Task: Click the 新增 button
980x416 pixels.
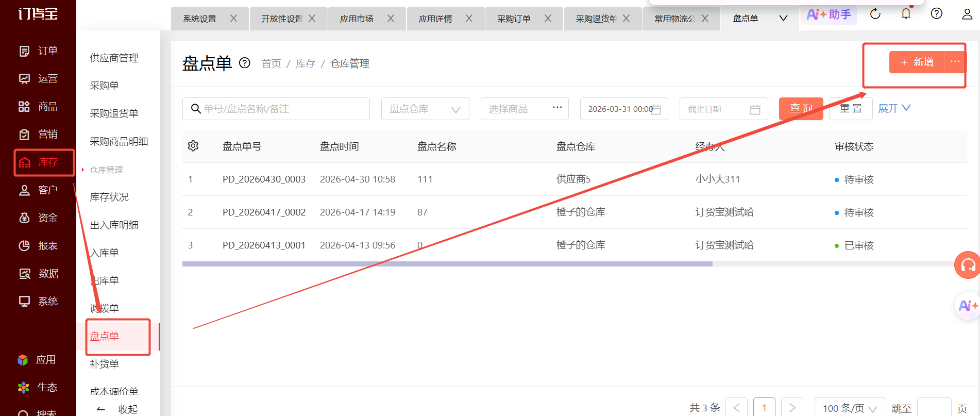Action: [x=917, y=62]
